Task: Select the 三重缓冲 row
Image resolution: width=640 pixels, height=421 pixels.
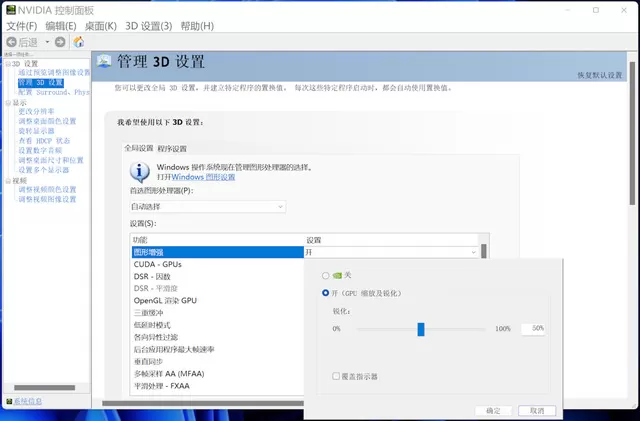Action: 218,313
